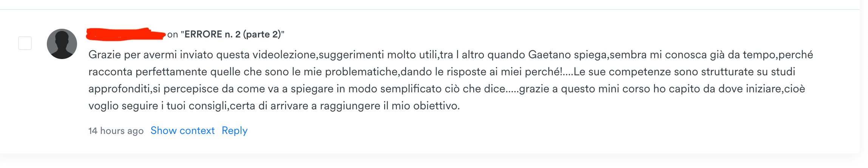
Task: Click the word "semplificato" in the comment
Action: 411,89
